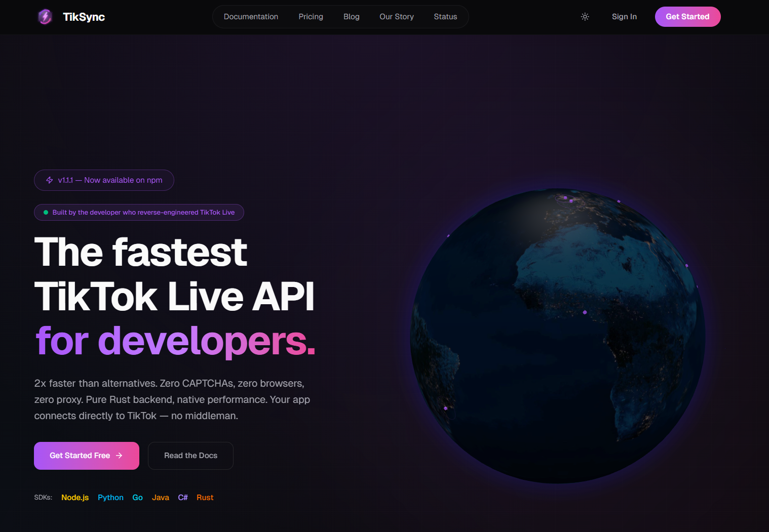Click the TikSync lightning logo icon
Viewport: 769px width, 532px height.
[x=45, y=17]
